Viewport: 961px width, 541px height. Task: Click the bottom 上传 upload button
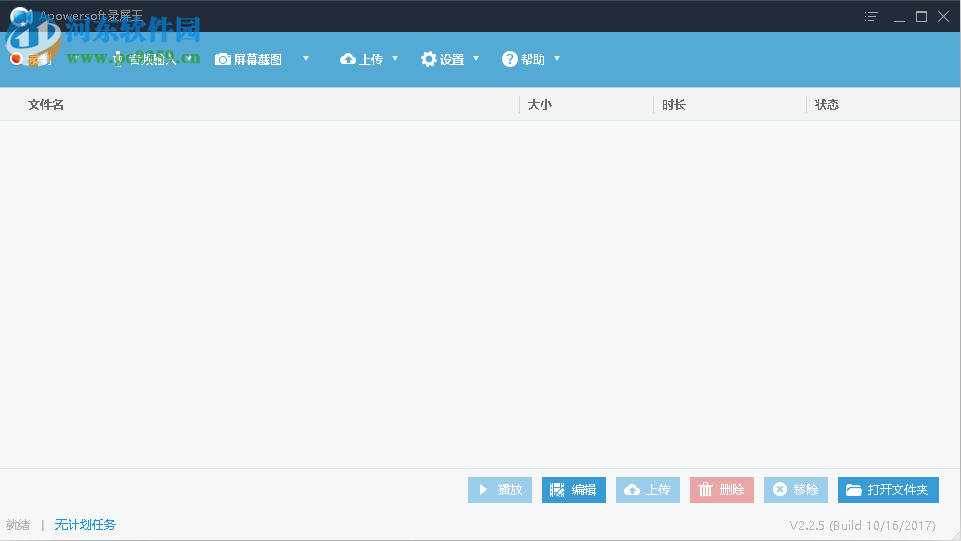[x=648, y=490]
